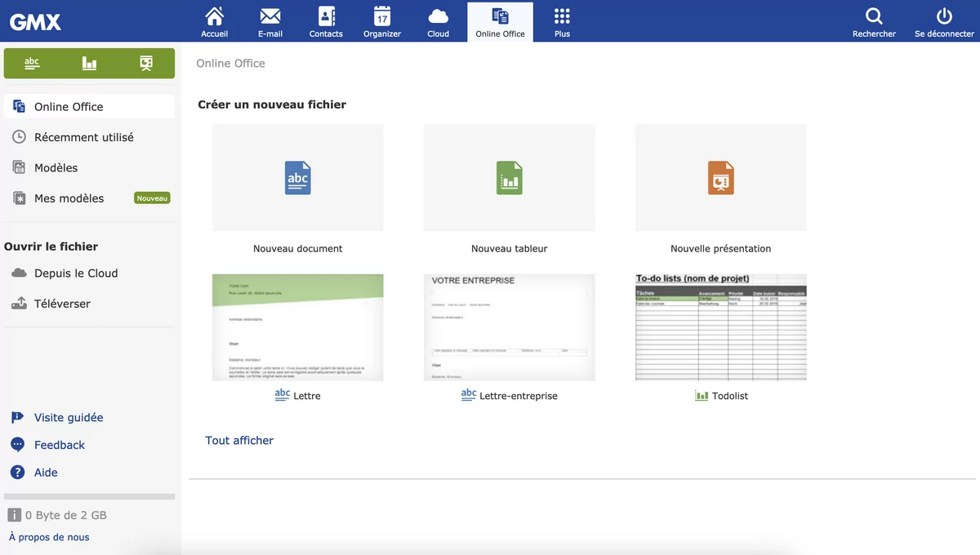The height and width of the screenshot is (555, 980).
Task: Open the Contacts tab
Action: 326,22
